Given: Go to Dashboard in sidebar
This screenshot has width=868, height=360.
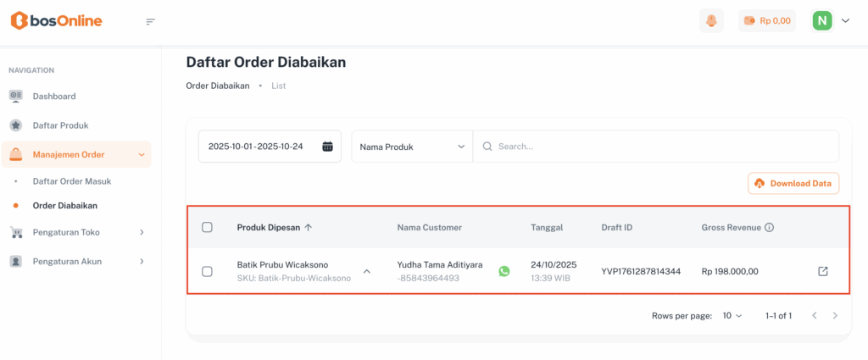Looking at the screenshot, I should click(x=54, y=96).
